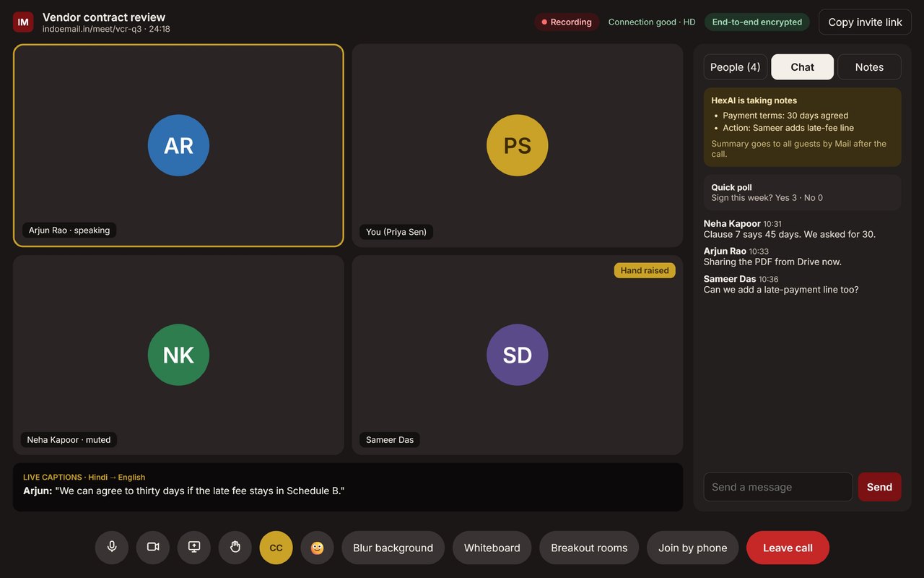Click the Recording indicator badge
This screenshot has height=578, width=924.
click(x=567, y=22)
